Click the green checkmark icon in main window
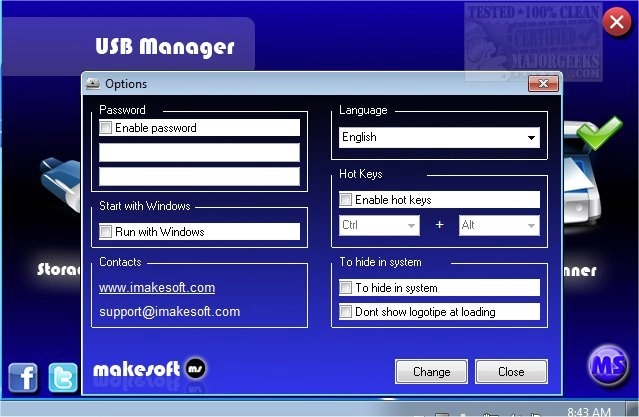Viewport: 639px width, 417px height. click(599, 132)
